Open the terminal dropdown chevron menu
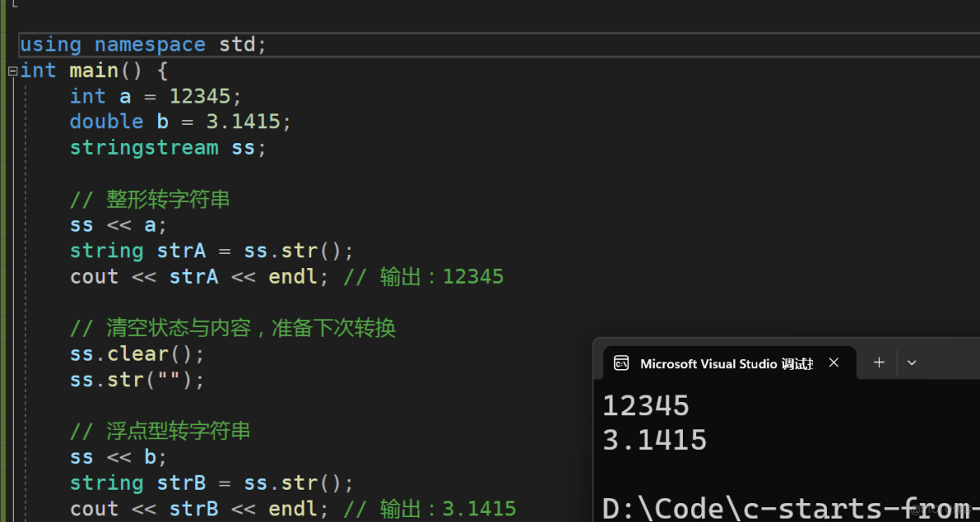Viewport: 980px width, 522px height. [x=911, y=362]
